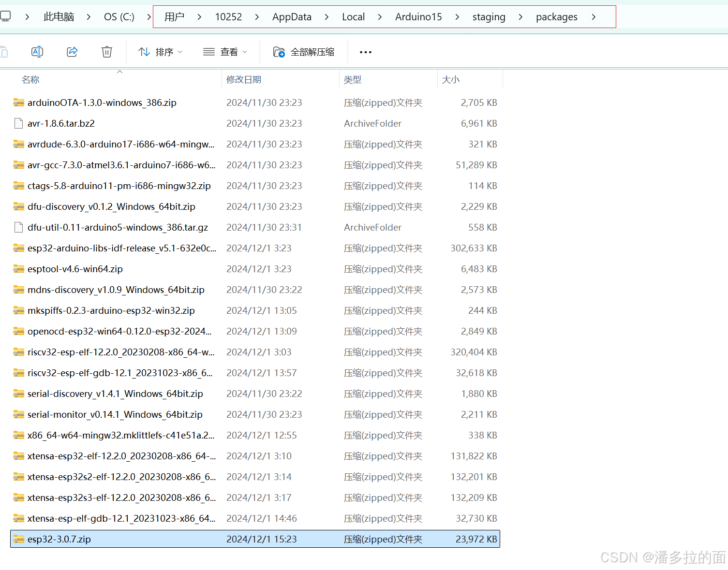Select the zip icon of openocd-esp32-win64
The width and height of the screenshot is (728, 570).
(19, 331)
